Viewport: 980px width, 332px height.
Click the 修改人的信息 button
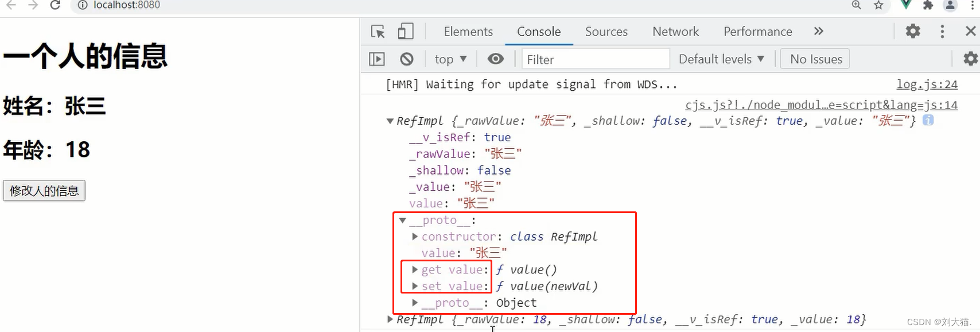44,191
